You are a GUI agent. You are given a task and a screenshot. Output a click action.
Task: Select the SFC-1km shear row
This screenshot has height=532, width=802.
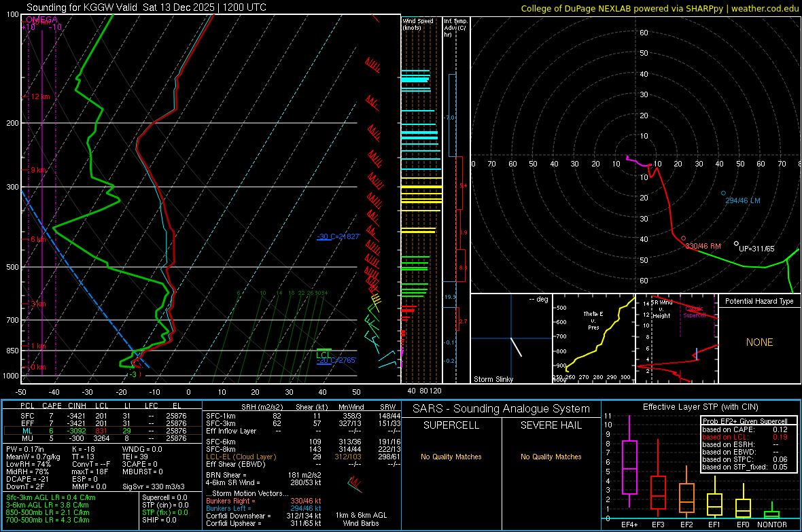click(303, 416)
